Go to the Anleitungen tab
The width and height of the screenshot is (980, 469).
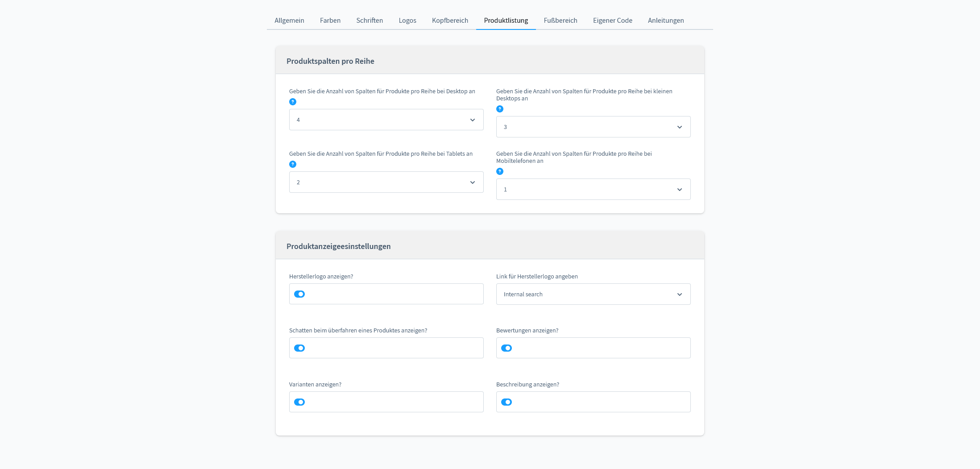pos(666,21)
